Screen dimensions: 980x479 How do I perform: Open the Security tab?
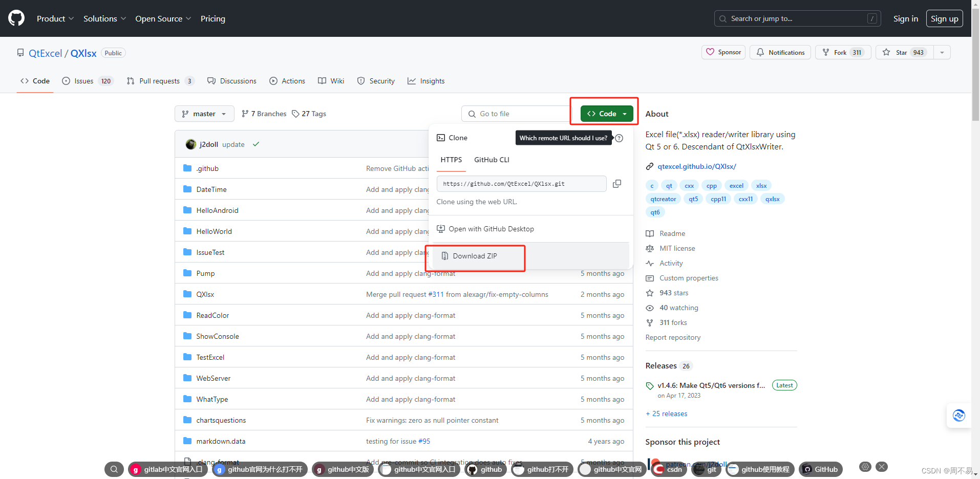click(376, 81)
